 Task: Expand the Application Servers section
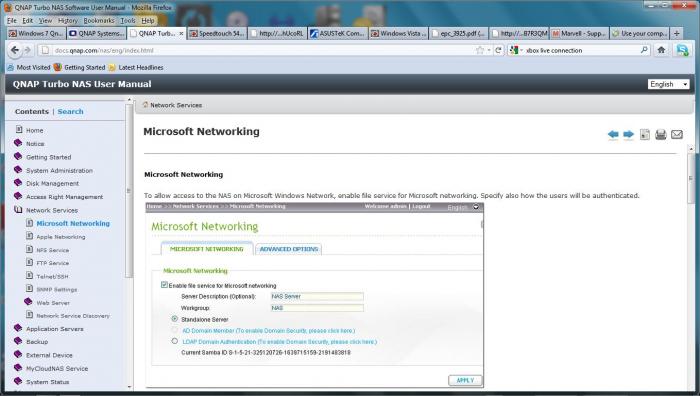tap(54, 329)
